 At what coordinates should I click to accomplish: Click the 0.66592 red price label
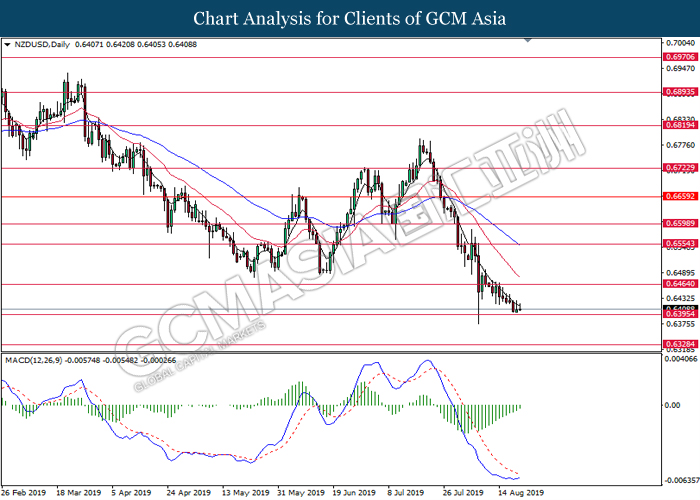(x=680, y=196)
